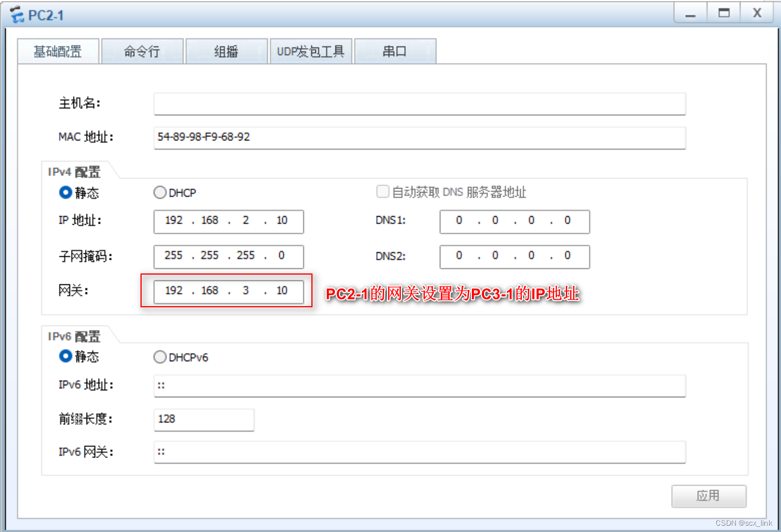The height and width of the screenshot is (532, 781).
Task: Click the 前缀长度 label
Action: pos(85,419)
